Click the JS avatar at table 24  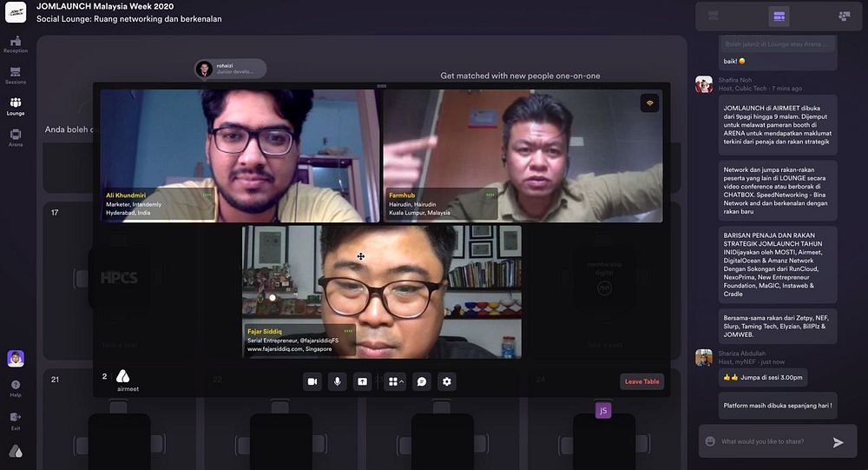coord(603,410)
